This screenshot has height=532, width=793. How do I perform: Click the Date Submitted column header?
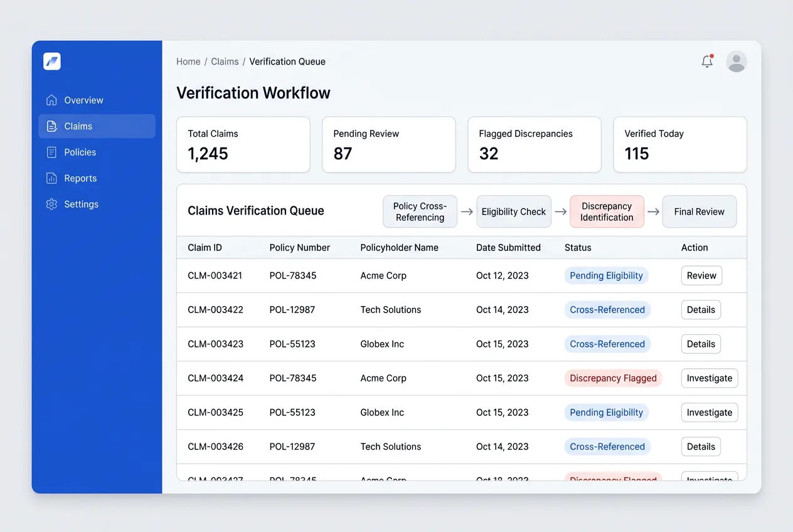tap(508, 247)
